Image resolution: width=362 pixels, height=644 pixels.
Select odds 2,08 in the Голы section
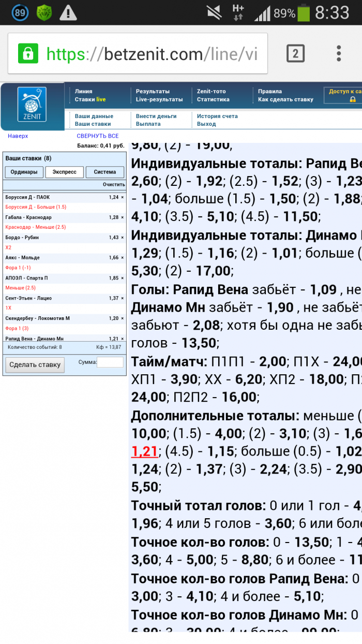click(x=207, y=325)
